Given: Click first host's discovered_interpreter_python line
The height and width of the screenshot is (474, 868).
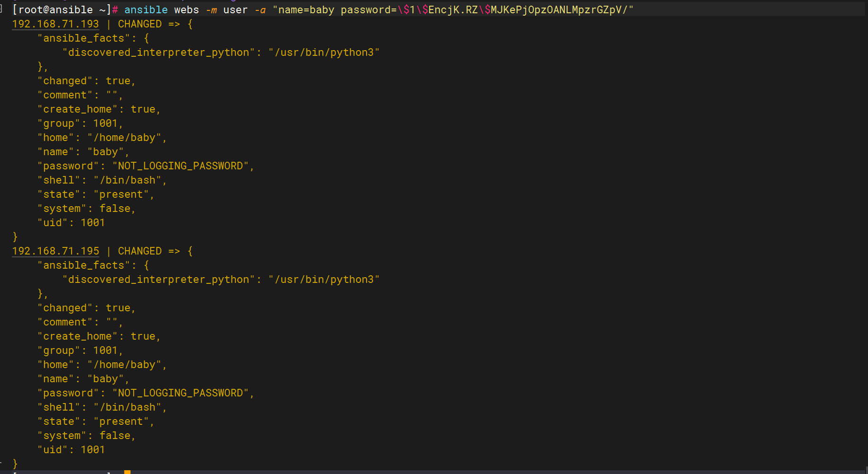Looking at the screenshot, I should pos(221,53).
